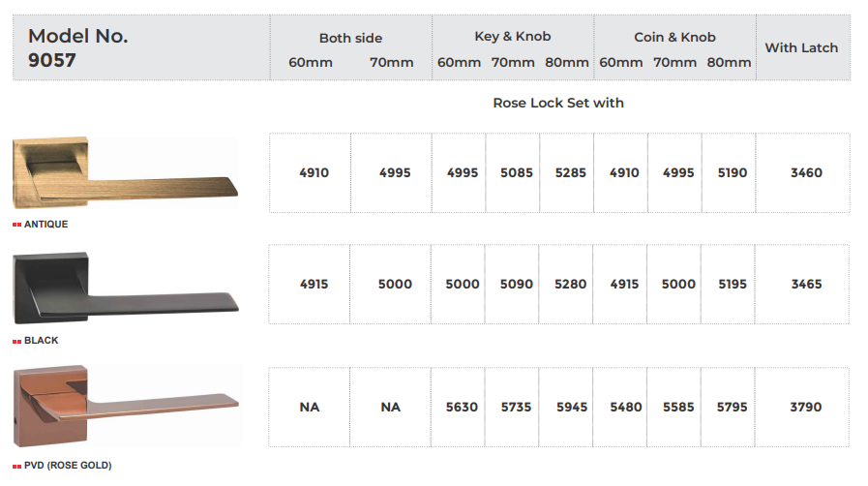Select the Model No. 9057 heading

click(77, 47)
